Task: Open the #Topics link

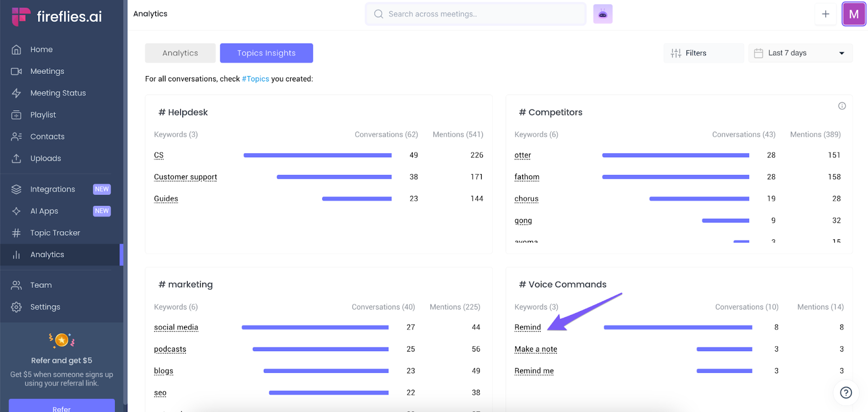Action: click(256, 79)
